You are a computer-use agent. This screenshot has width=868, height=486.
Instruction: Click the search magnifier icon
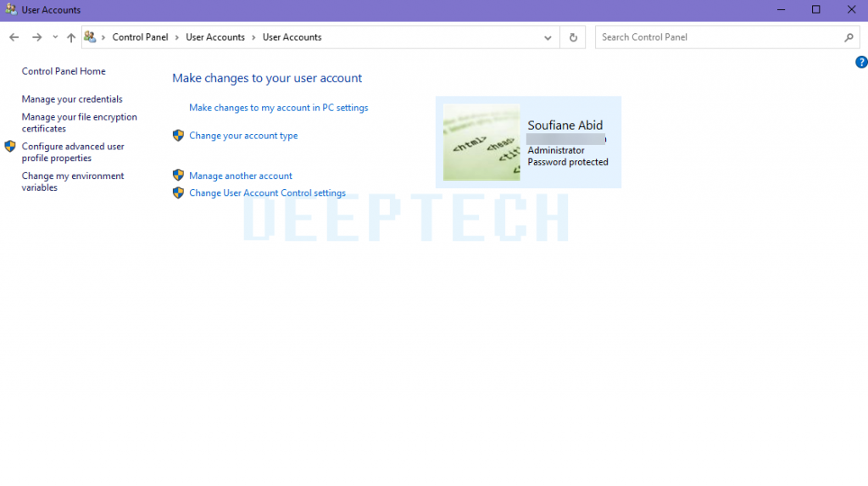(849, 37)
